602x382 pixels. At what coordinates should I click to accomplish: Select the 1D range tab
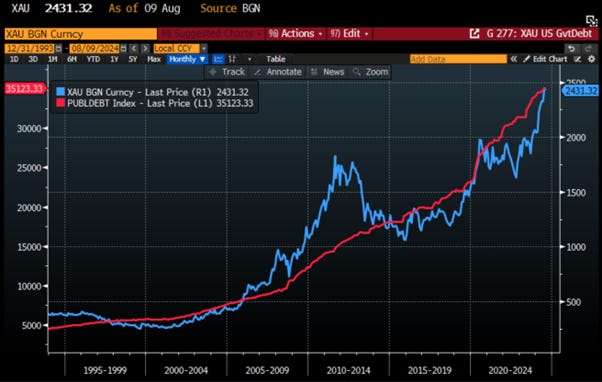click(x=14, y=59)
